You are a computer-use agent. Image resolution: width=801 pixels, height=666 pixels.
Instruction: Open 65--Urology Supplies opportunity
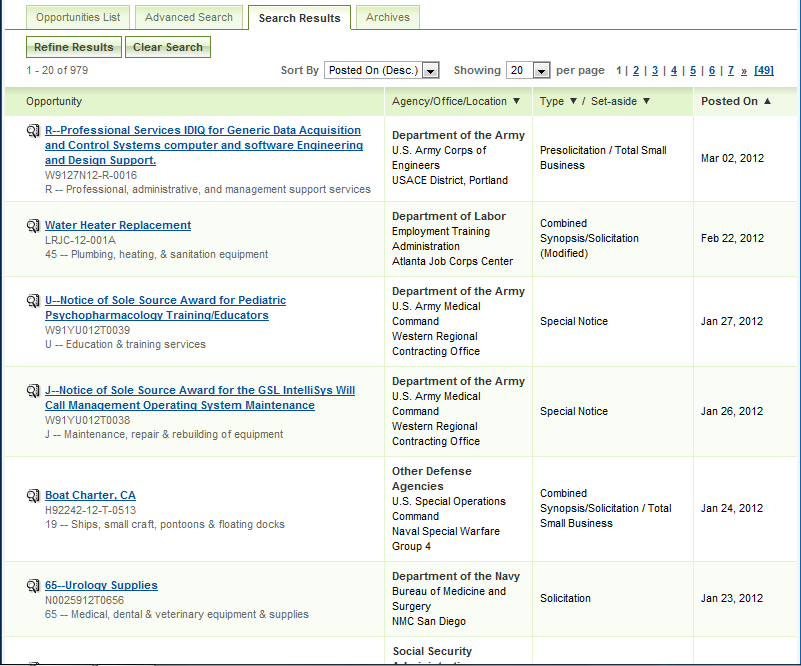(101, 585)
